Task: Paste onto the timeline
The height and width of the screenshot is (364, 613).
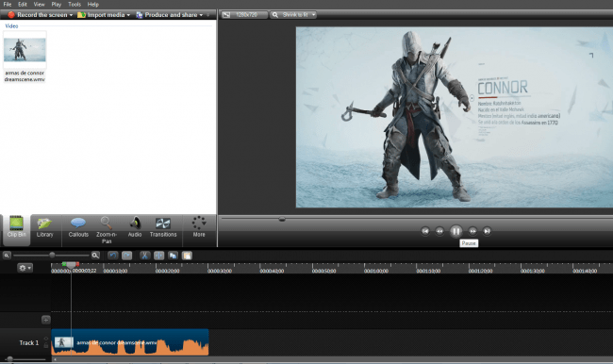Action: coord(187,256)
